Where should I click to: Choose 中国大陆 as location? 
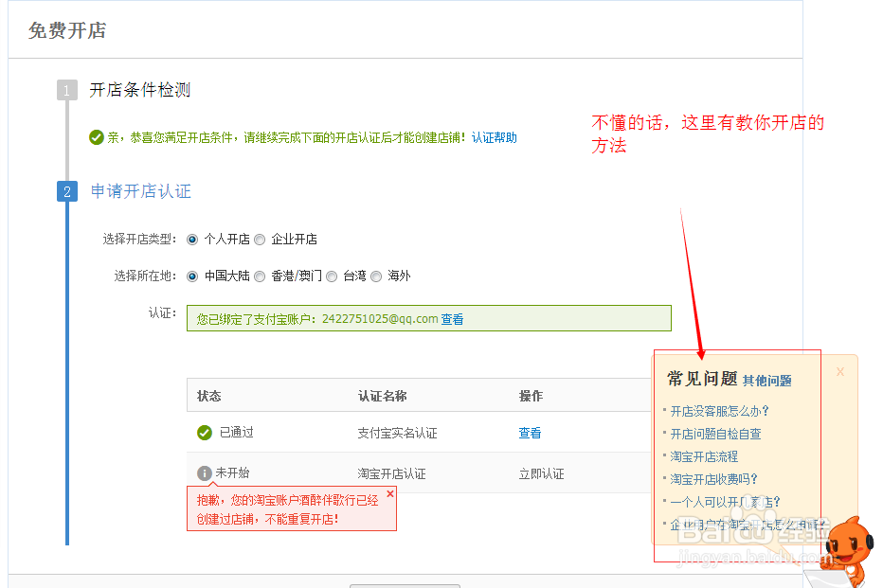click(x=192, y=276)
